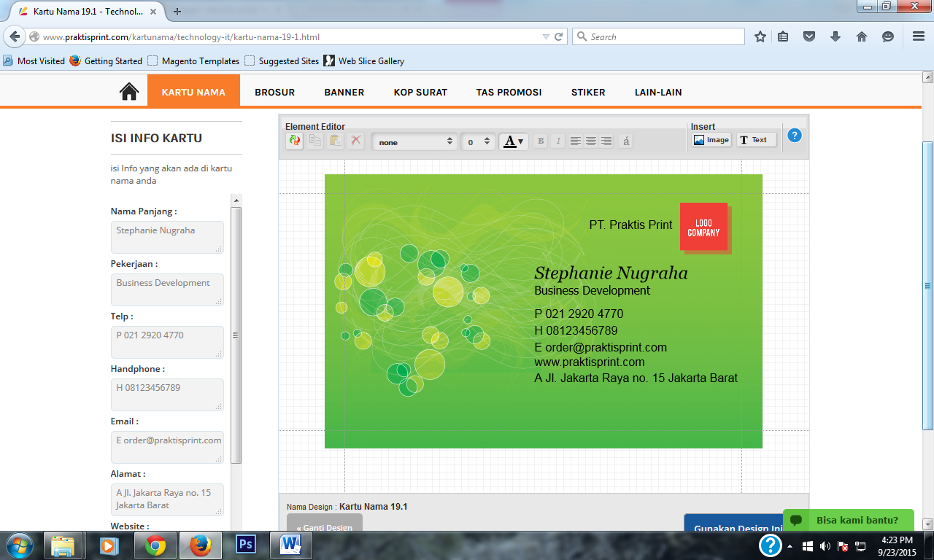The height and width of the screenshot is (560, 934).
Task: Align text left in Element Editor
Action: [x=576, y=141]
